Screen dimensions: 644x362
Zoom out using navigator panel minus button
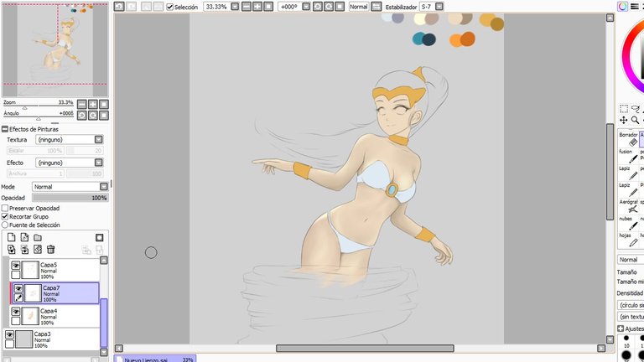tap(82, 104)
